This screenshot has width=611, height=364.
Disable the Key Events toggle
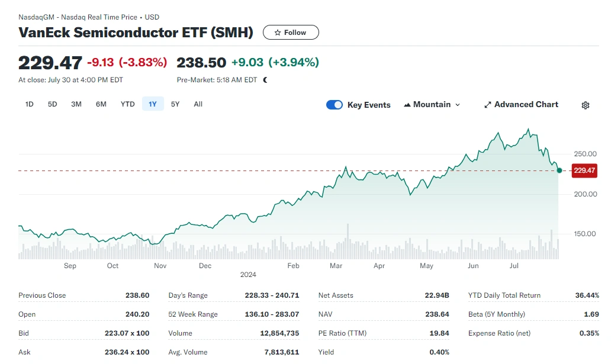335,104
